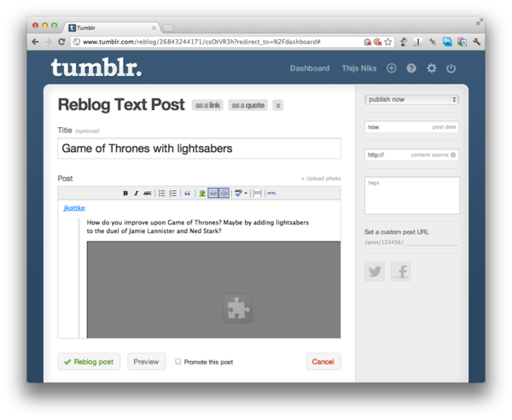This screenshot has width=512, height=420.
Task: Click the post date field
Action: pyautogui.click(x=412, y=127)
